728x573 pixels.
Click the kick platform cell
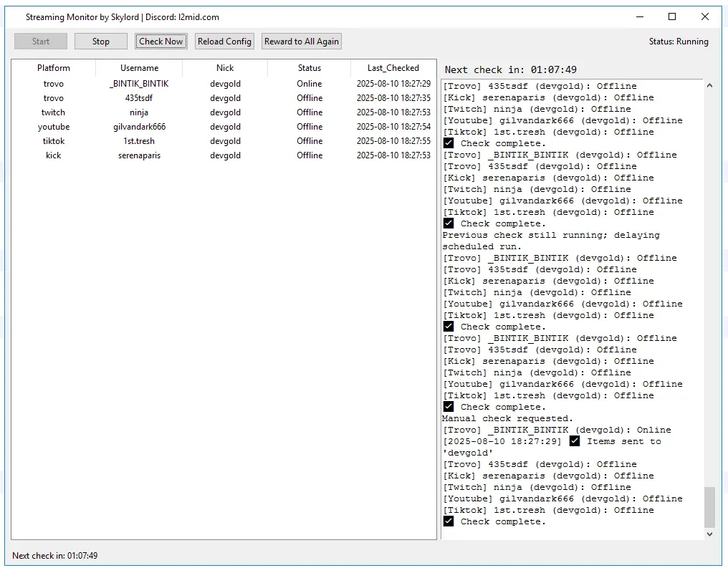(x=54, y=155)
